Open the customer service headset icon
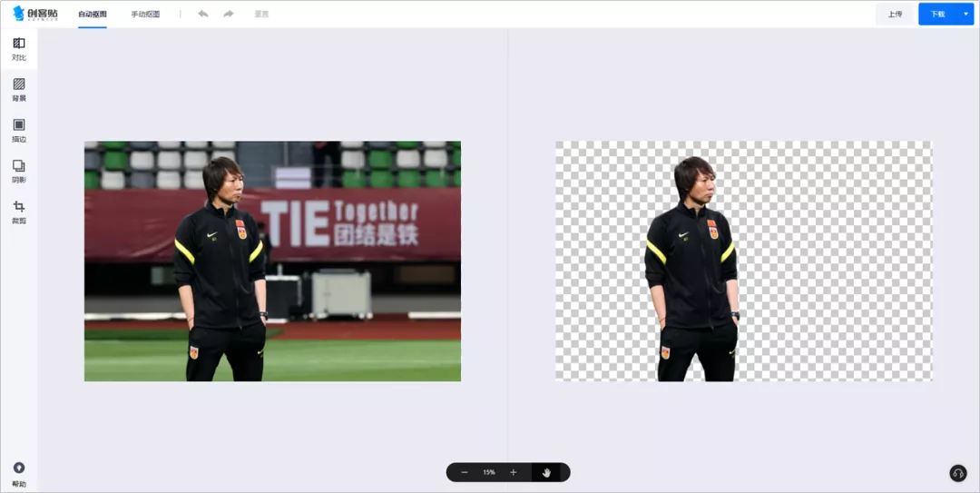 (958, 473)
